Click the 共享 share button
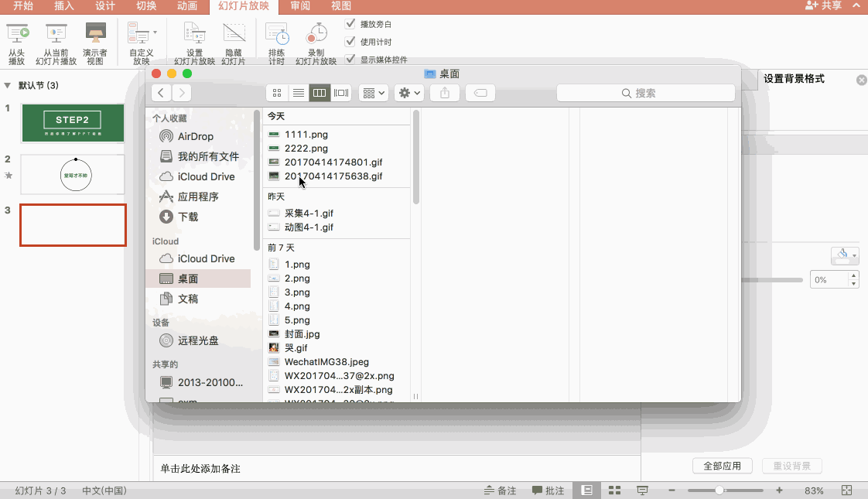 [x=823, y=5]
